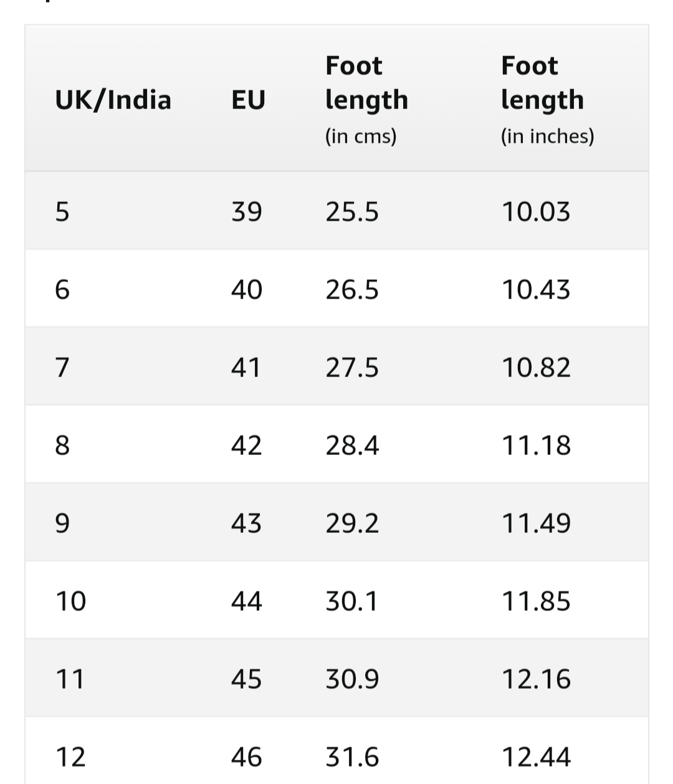The height and width of the screenshot is (784, 673).
Task: Tap the 10.82 inches value
Action: [536, 368]
